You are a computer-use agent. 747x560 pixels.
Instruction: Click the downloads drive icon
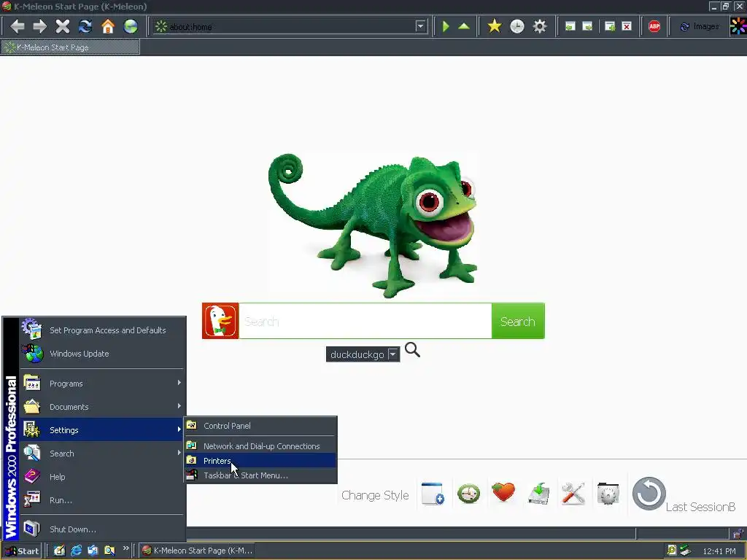(539, 494)
